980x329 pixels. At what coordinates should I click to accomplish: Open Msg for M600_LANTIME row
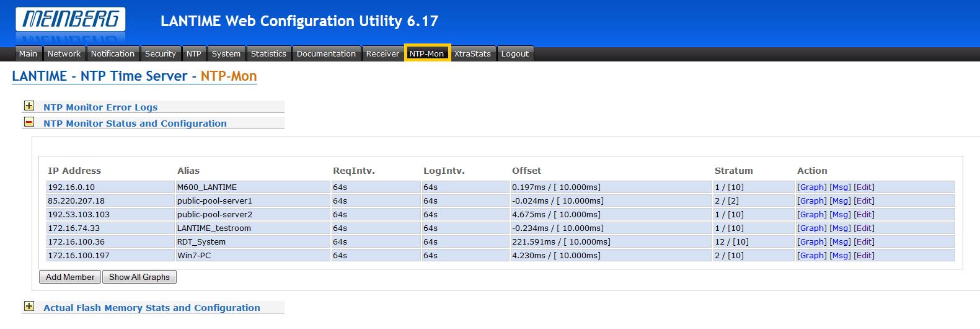(x=841, y=187)
